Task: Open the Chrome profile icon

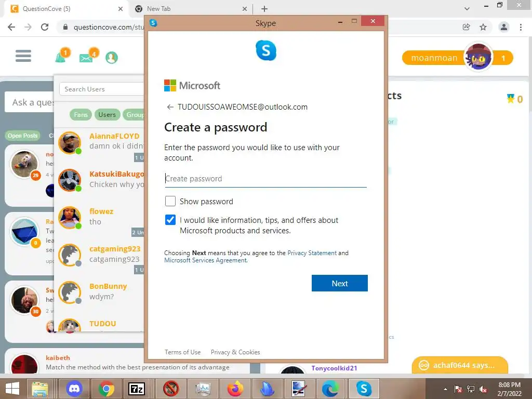Action: (504, 27)
